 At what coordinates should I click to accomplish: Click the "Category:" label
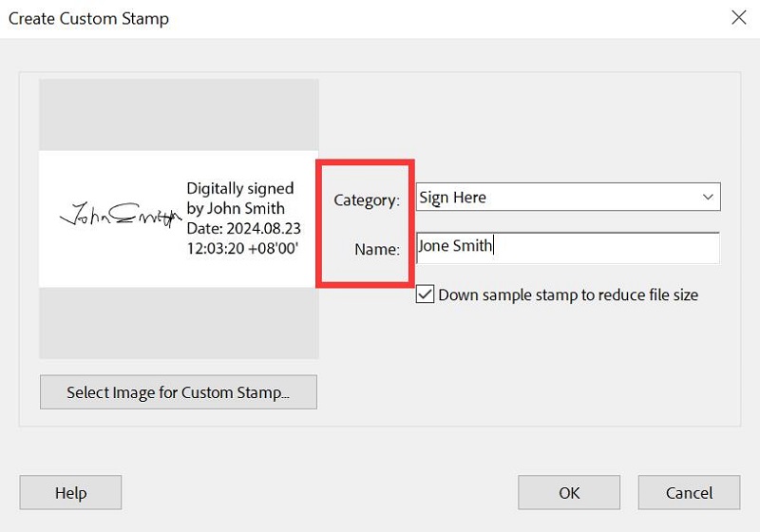(x=367, y=200)
